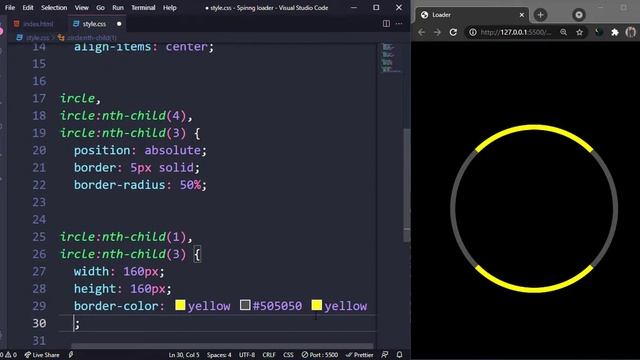Open the browser profile avatar

[x=631, y=32]
